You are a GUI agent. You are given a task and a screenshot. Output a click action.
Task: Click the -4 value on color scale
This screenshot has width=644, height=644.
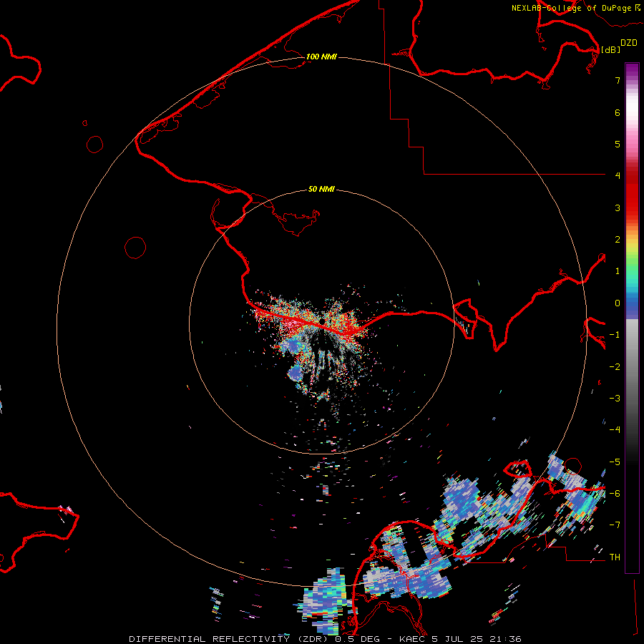click(x=615, y=430)
